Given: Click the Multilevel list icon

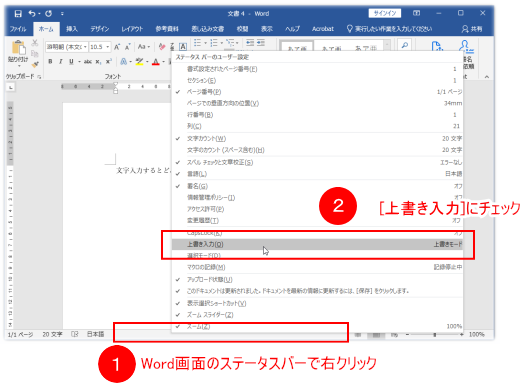Looking at the screenshot, I should point(230,43).
